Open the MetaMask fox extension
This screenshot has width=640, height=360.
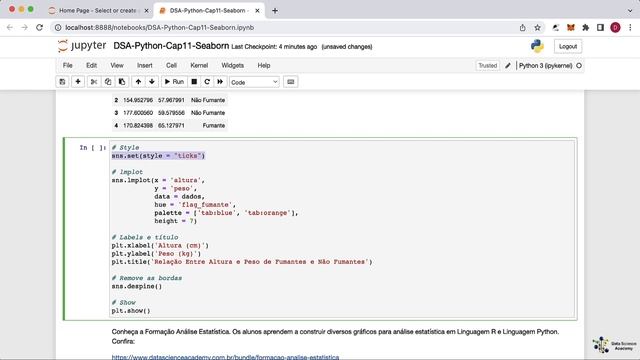point(571,28)
